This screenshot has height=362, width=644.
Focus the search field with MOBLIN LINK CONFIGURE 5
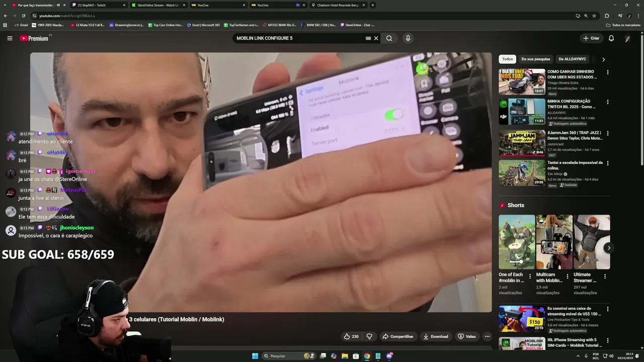(x=299, y=38)
